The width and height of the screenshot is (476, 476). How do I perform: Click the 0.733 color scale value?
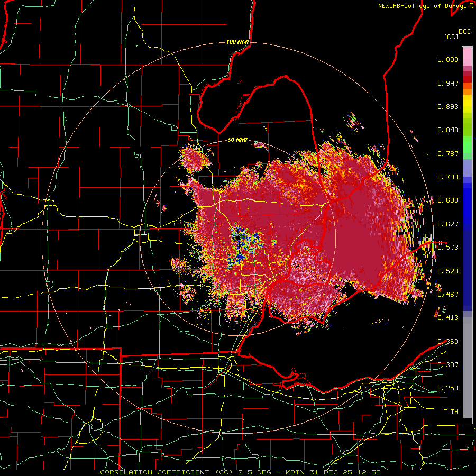pos(448,177)
